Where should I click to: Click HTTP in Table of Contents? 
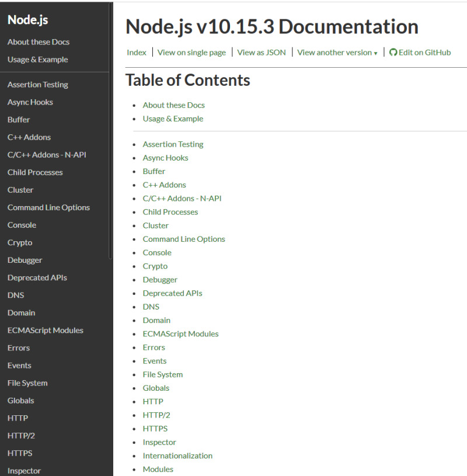153,402
